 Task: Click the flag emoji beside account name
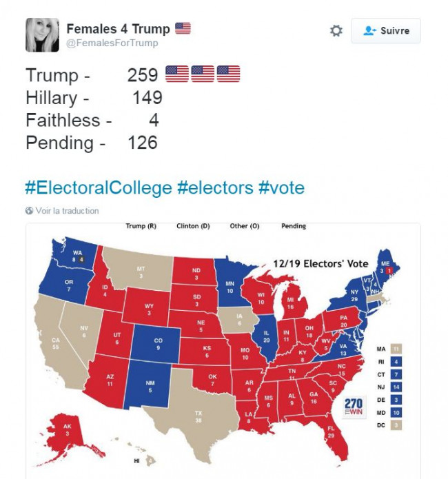tap(183, 28)
